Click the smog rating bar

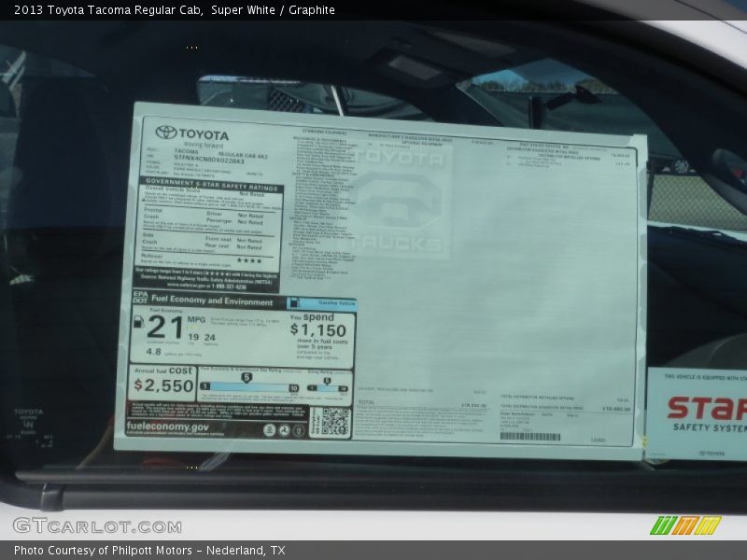328,388
